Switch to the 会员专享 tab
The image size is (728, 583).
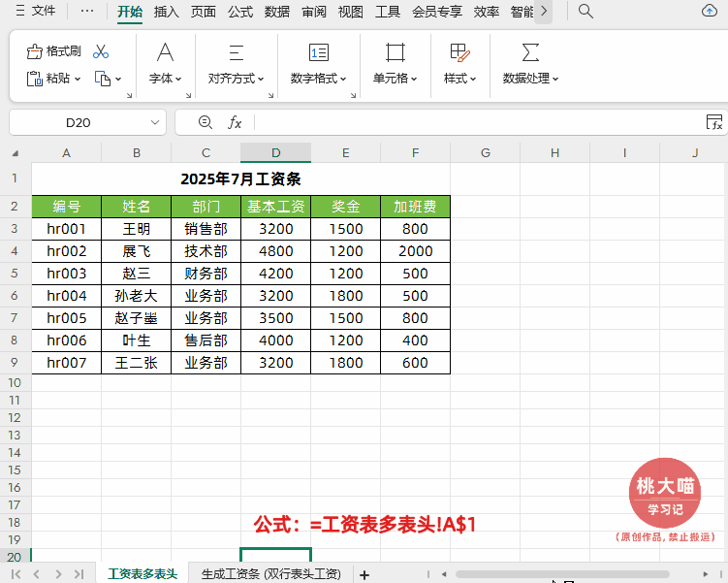point(437,12)
